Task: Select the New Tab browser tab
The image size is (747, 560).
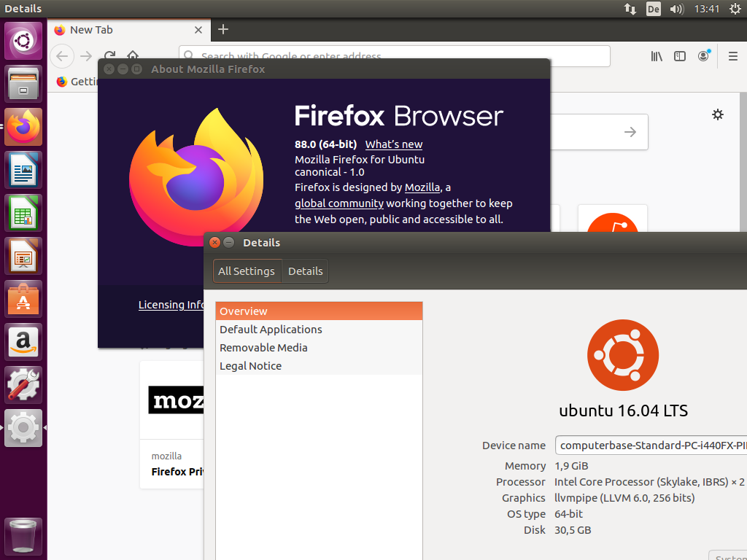Action: 128,30
